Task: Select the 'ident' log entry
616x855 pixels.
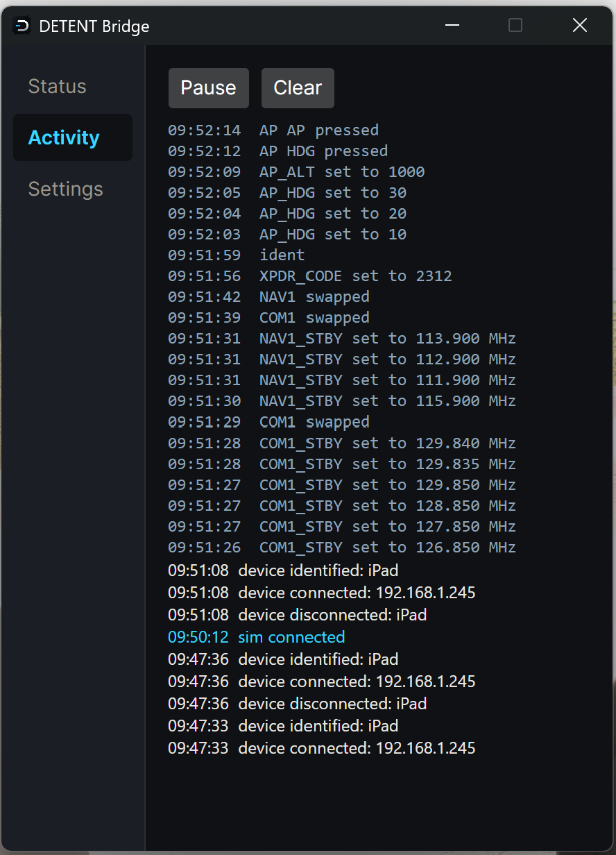Action: [237, 255]
